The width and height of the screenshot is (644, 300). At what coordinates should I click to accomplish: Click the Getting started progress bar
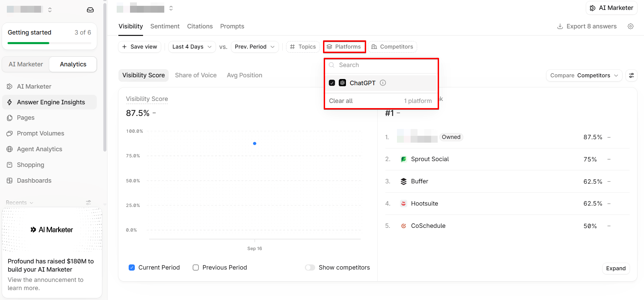coord(49,43)
